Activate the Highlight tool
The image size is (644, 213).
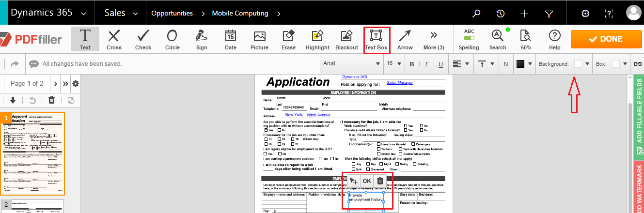click(x=317, y=39)
